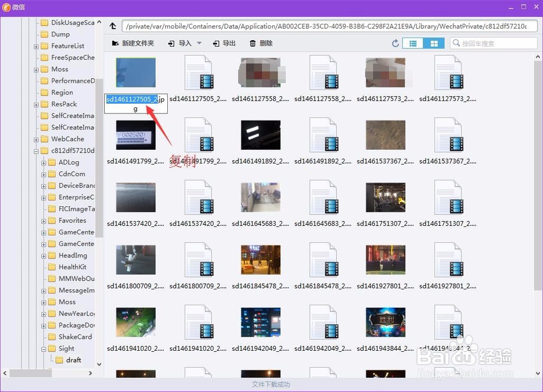Select the sd1461845478 video file icon

[x=324, y=260]
